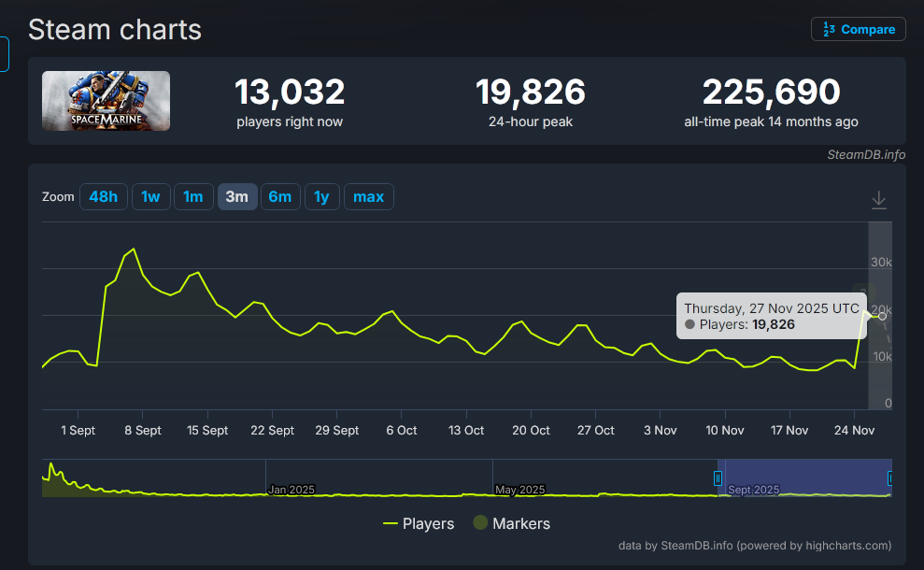The width and height of the screenshot is (924, 570).
Task: Click the navigator's selected Sept 2025 region
Action: (803, 478)
